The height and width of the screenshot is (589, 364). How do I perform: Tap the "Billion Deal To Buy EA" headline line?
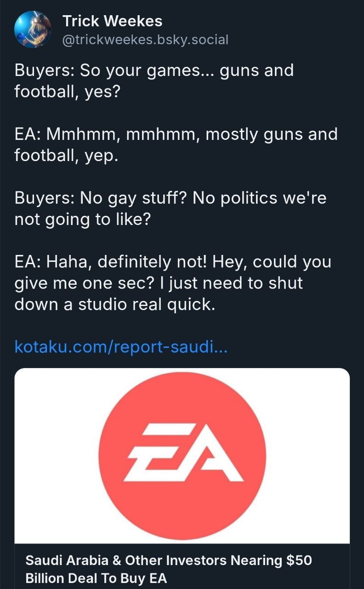(96, 578)
